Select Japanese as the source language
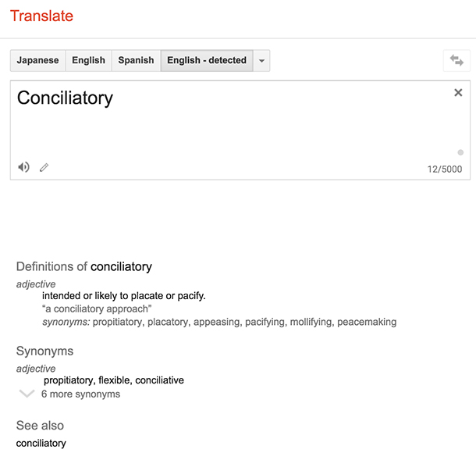 click(x=38, y=60)
